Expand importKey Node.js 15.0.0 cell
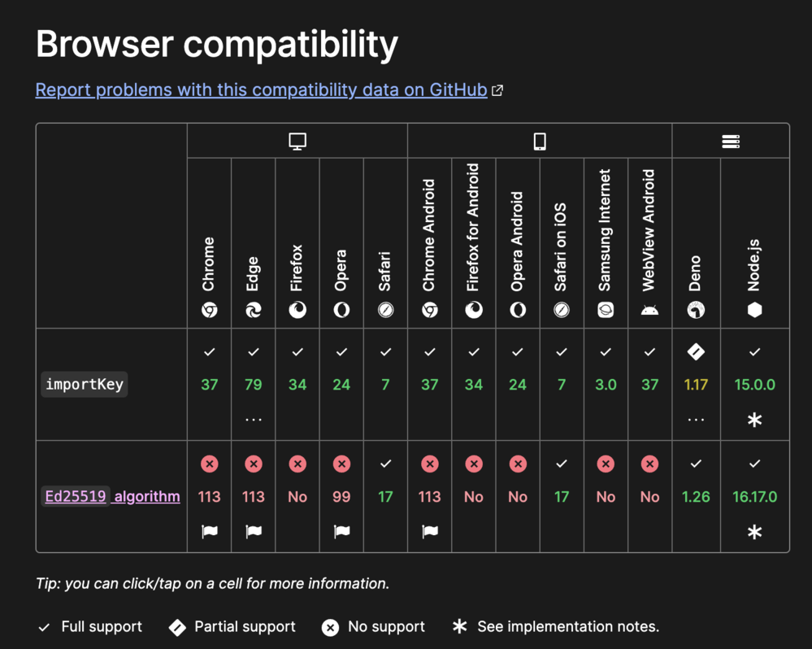Viewport: 812px width, 649px height. coord(755,385)
